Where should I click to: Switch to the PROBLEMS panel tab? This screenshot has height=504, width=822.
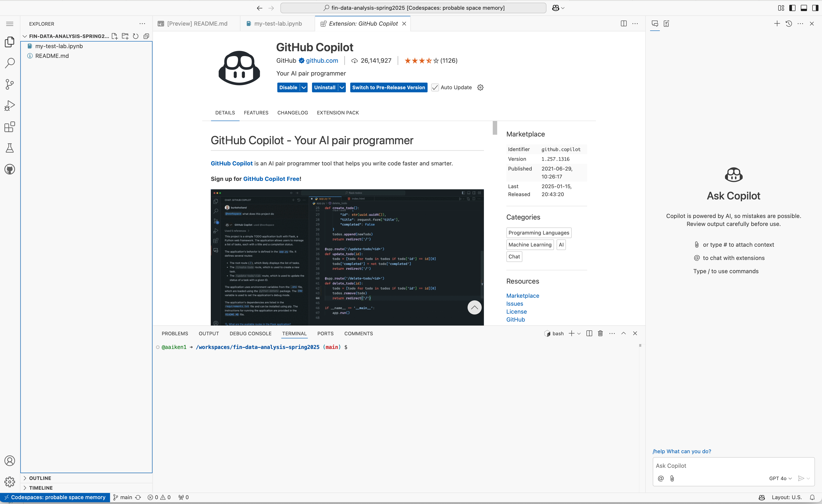[x=175, y=333]
